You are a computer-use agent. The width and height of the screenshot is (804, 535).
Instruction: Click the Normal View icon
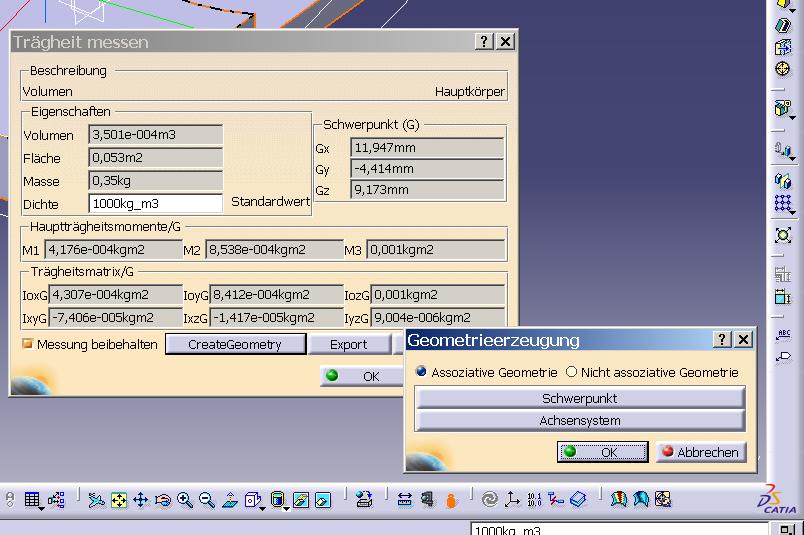(x=230, y=500)
